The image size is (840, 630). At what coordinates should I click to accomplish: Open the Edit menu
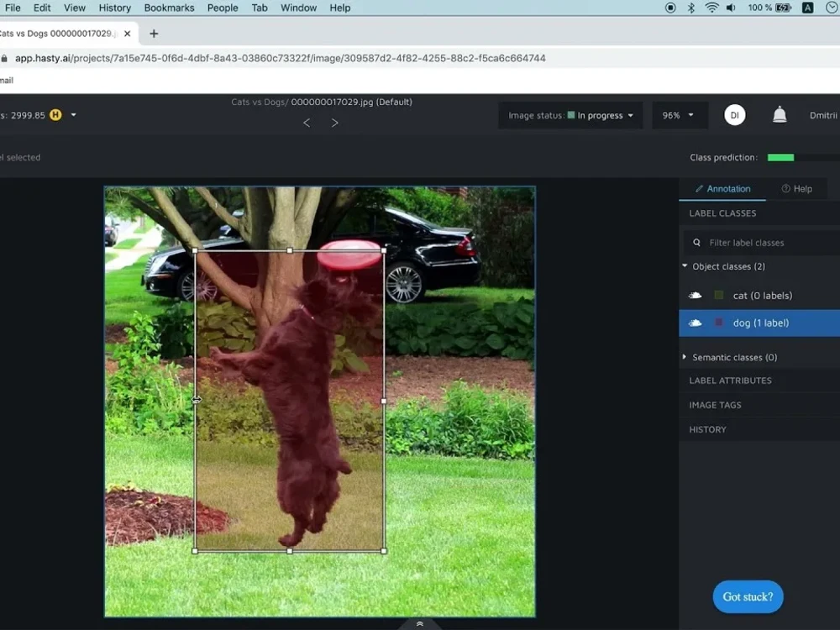tap(42, 8)
